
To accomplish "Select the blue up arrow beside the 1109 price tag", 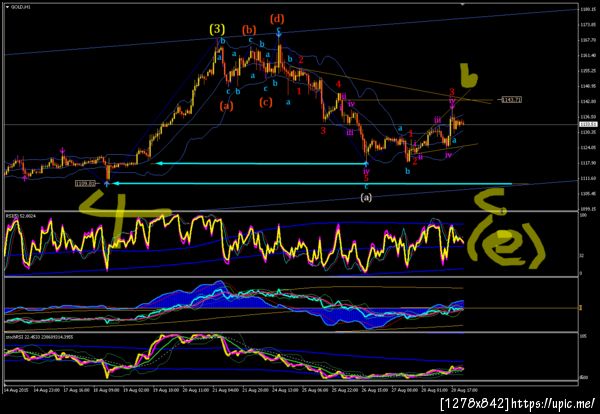I will pyautogui.click(x=106, y=184).
